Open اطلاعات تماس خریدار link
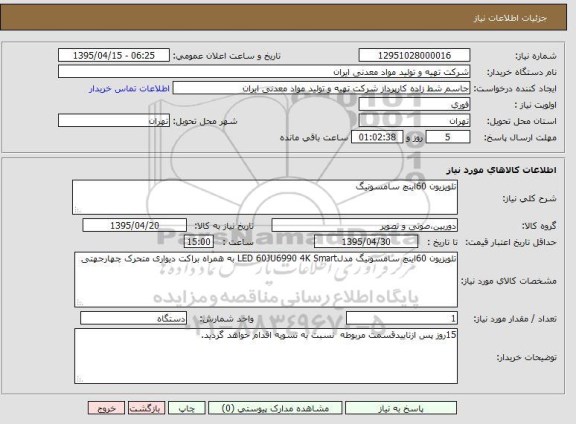Image resolution: width=576 pixels, height=424 pixels. point(129,89)
